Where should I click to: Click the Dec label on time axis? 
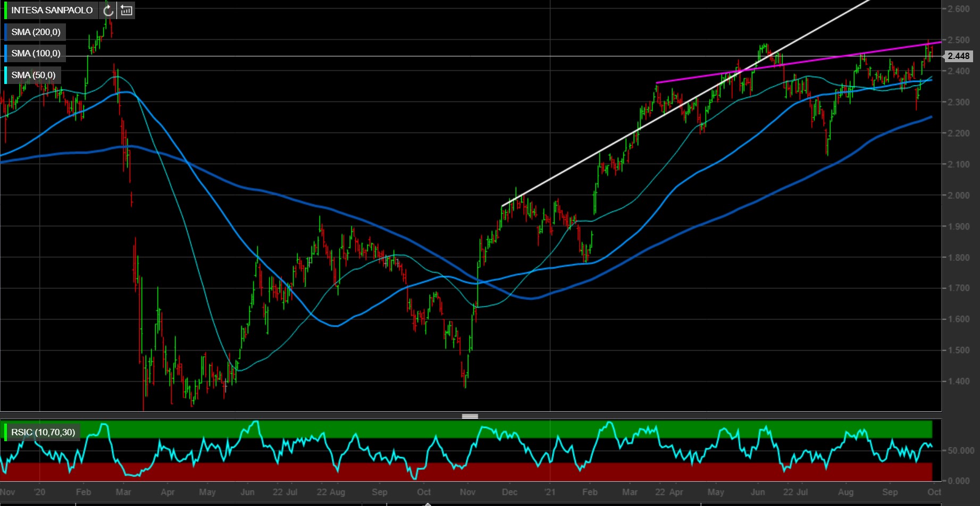point(509,492)
